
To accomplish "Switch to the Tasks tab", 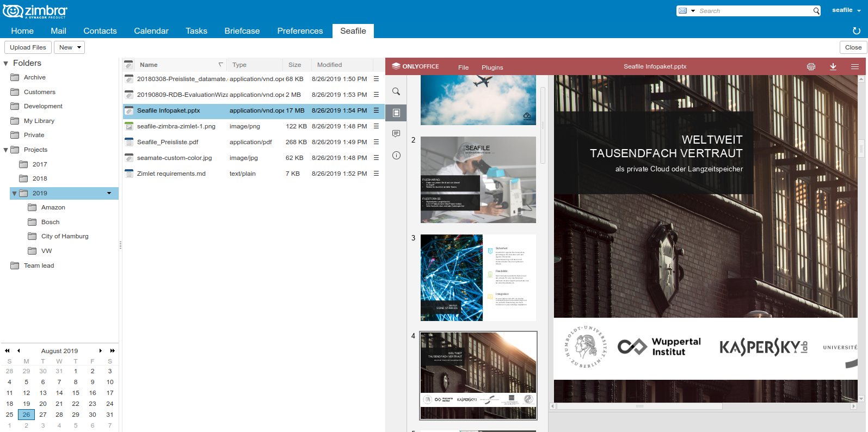I will (196, 31).
